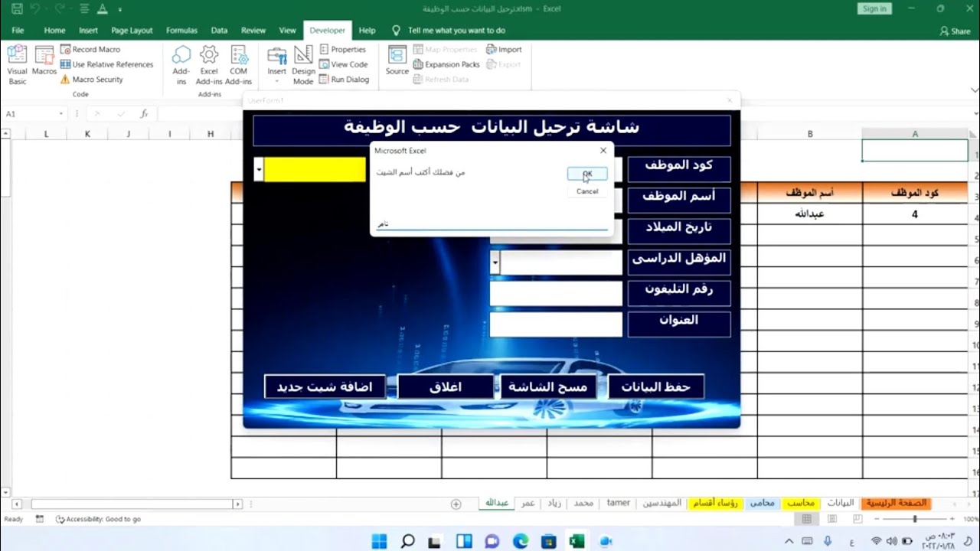Click the رقم التليفون text field
980x551 pixels.
click(556, 293)
